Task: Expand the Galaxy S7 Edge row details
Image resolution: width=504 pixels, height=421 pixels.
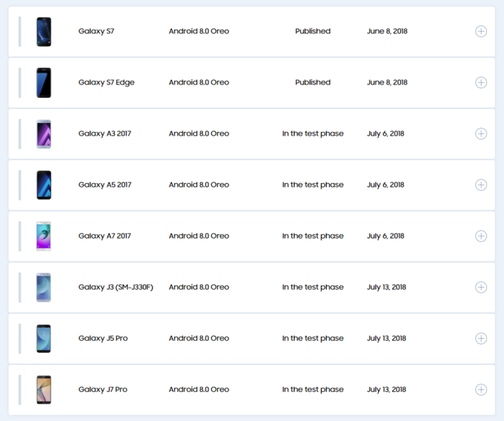Action: tap(481, 82)
